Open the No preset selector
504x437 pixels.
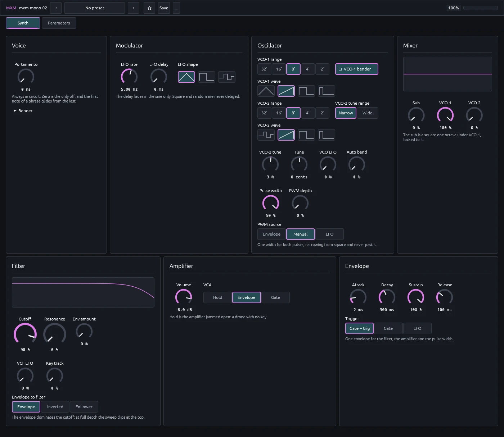click(x=95, y=8)
